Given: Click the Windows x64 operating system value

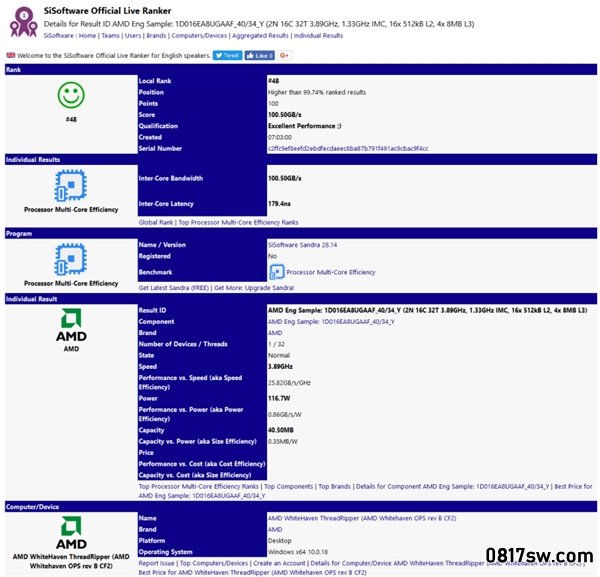Looking at the screenshot, I should pyautogui.click(x=298, y=552).
